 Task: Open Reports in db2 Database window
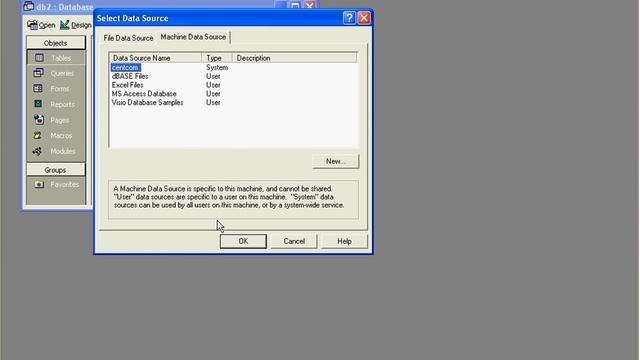click(x=56, y=104)
